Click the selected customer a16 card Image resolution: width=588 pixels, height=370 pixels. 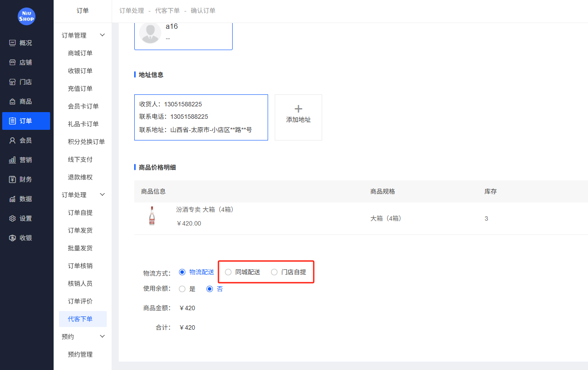pos(183,32)
